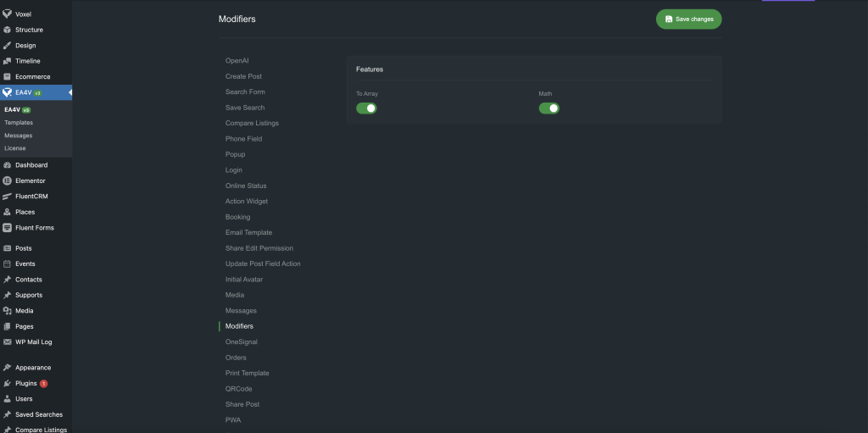
Task: Open Ecommerce via its sidebar icon
Action: 8,77
